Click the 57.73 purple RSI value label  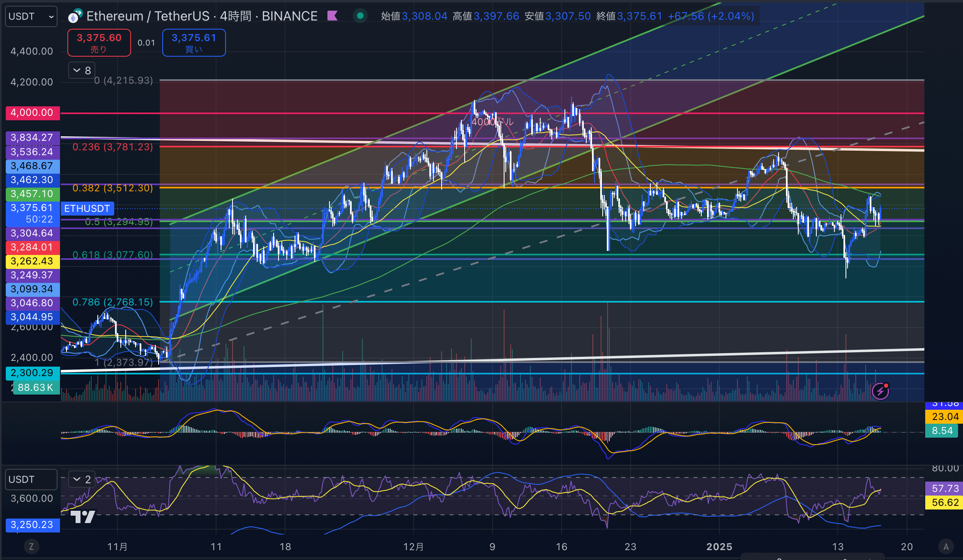click(945, 489)
